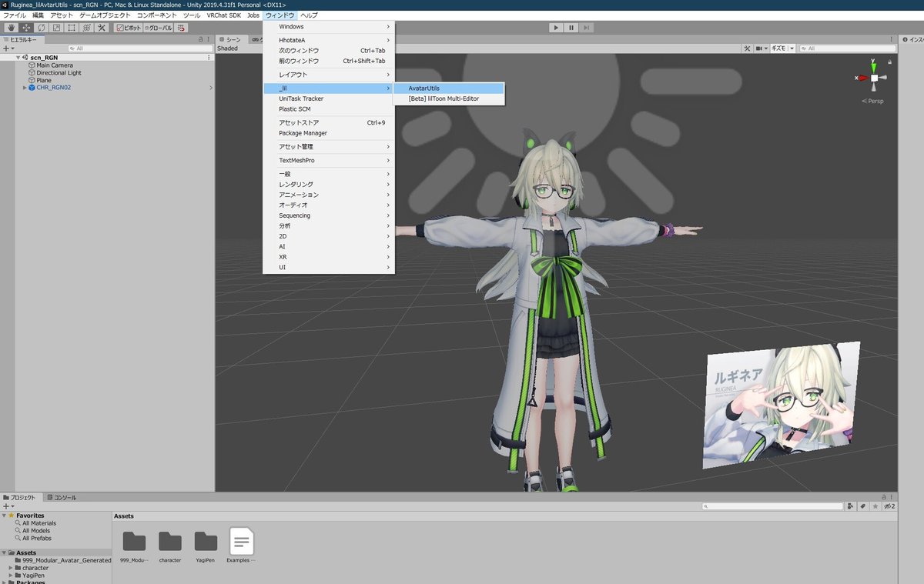Screen dimensions: 924x584
Task: Click the Pause button
Action: (571, 28)
